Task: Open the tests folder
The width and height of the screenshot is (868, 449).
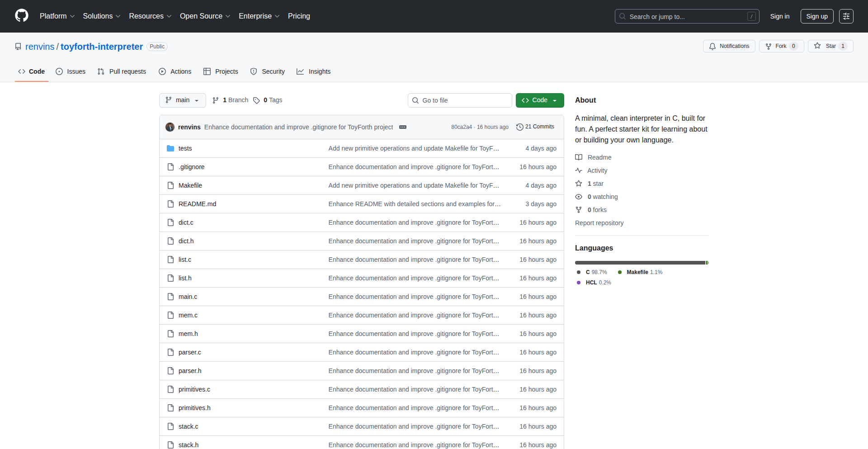Action: (x=185, y=148)
